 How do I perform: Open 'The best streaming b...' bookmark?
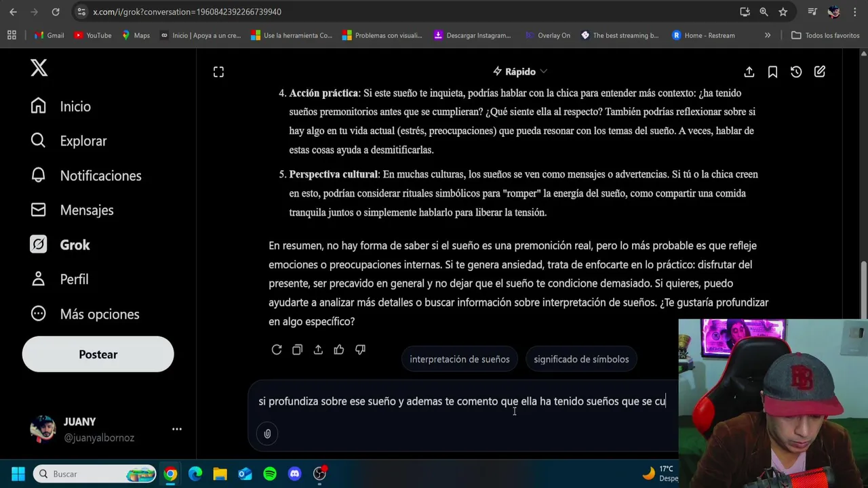pyautogui.click(x=620, y=35)
